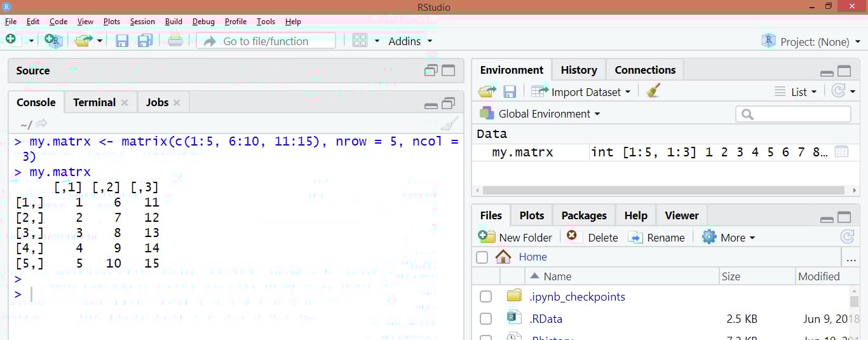Click the workspace panes grid icon
868x340 pixels.
(360, 41)
